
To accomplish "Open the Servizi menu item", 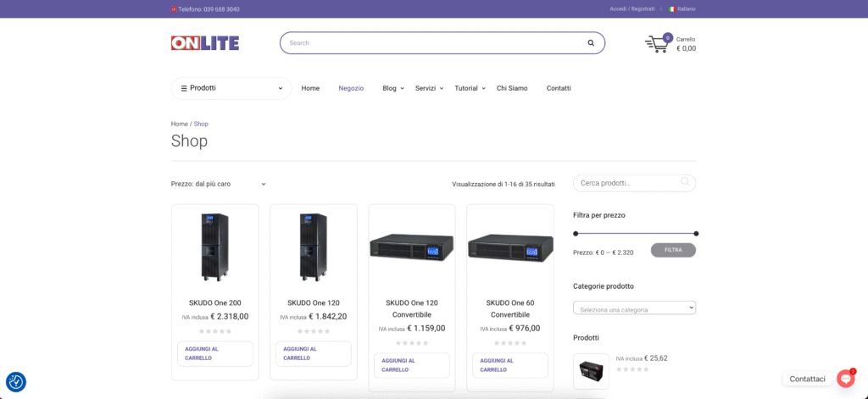I will (x=426, y=88).
